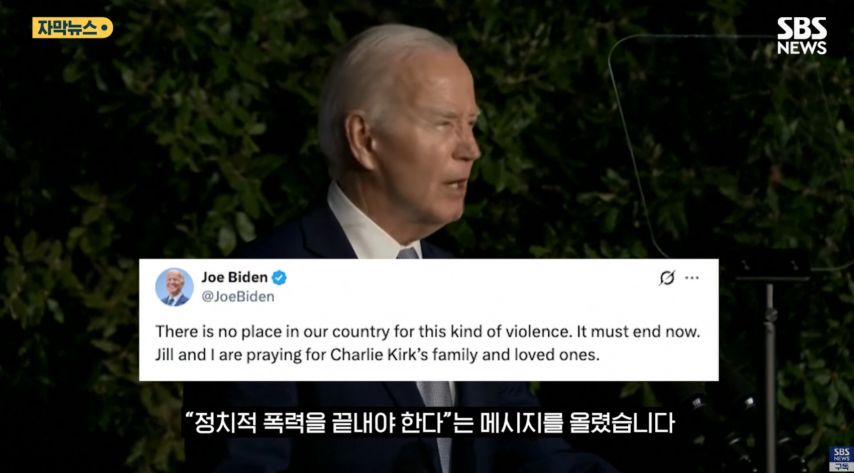Image resolution: width=854 pixels, height=473 pixels.
Task: Click the blue verified checkmark badge
Action: pyautogui.click(x=279, y=278)
